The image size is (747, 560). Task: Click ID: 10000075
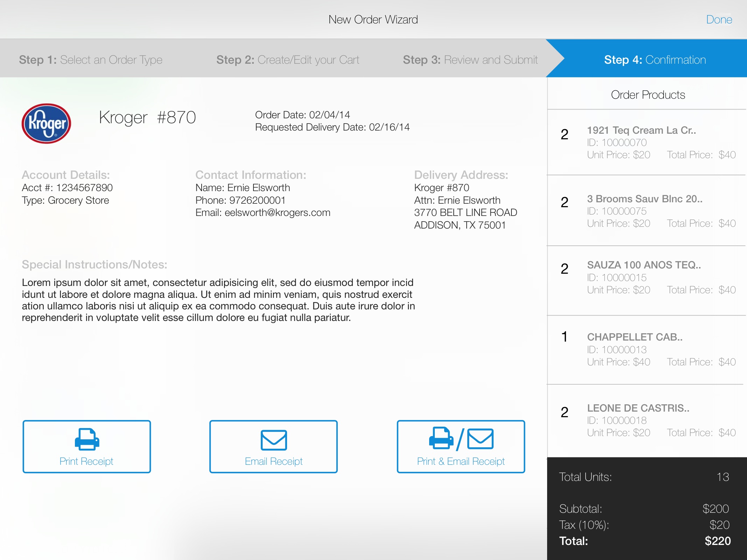click(617, 211)
